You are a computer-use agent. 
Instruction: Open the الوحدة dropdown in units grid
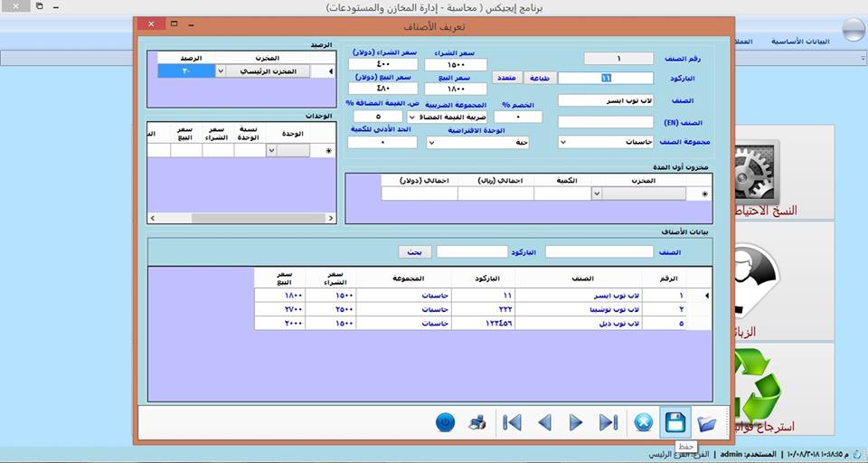point(271,151)
